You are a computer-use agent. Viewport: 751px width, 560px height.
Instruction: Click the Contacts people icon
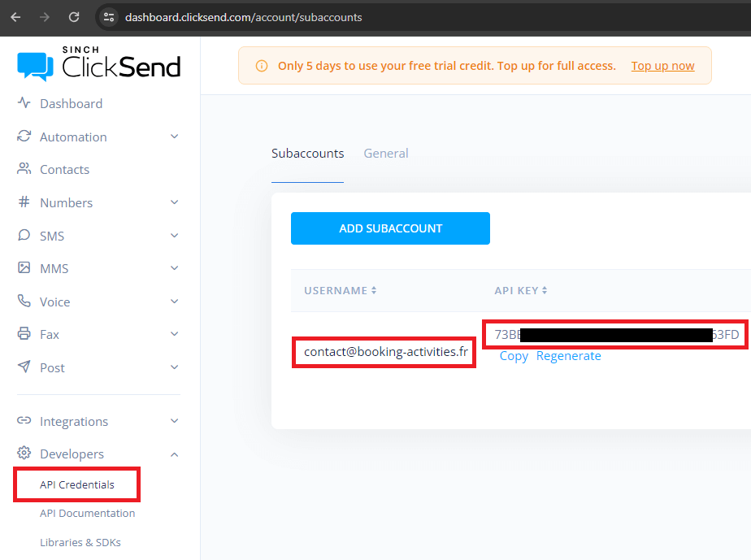pyautogui.click(x=24, y=168)
